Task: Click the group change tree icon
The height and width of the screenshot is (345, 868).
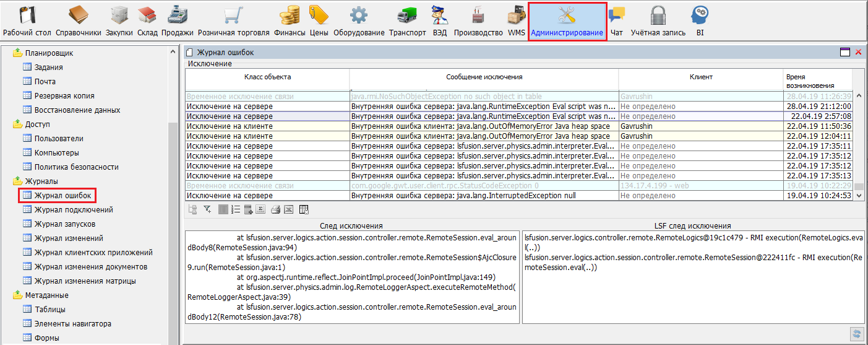Action: 193,210
